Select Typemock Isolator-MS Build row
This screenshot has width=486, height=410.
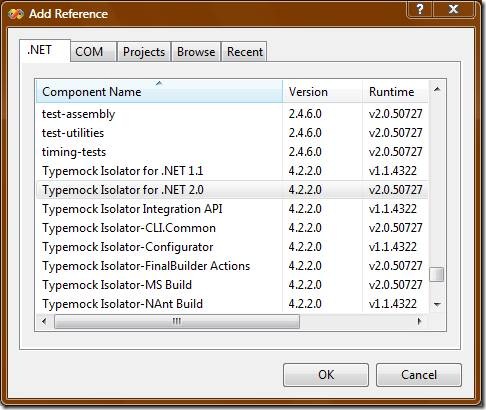click(x=232, y=285)
